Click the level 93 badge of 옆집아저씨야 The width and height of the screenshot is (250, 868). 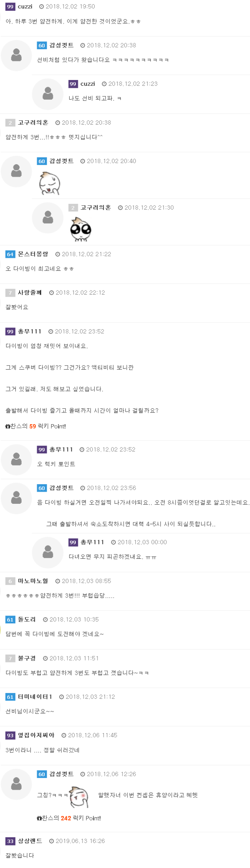10,735
